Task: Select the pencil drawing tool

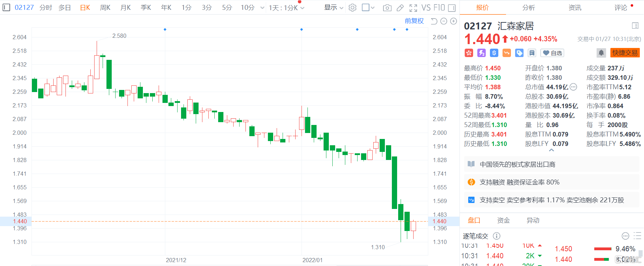Action: 400,8
